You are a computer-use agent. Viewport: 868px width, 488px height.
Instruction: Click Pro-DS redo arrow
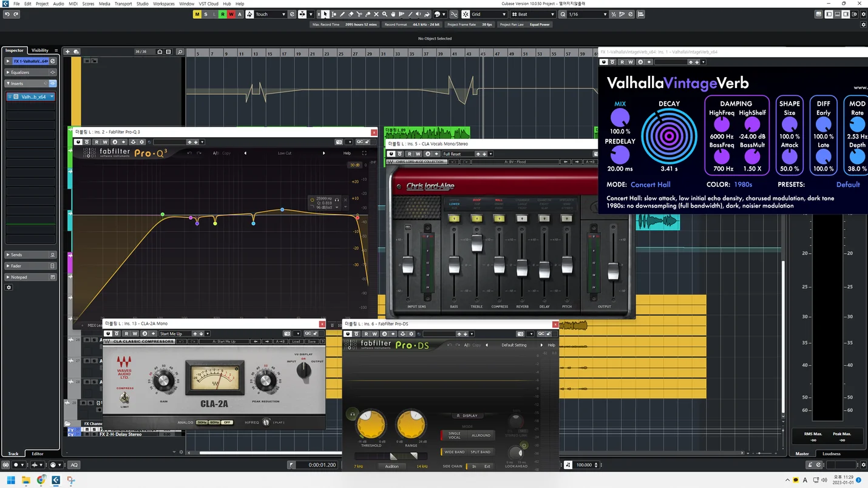pos(458,345)
